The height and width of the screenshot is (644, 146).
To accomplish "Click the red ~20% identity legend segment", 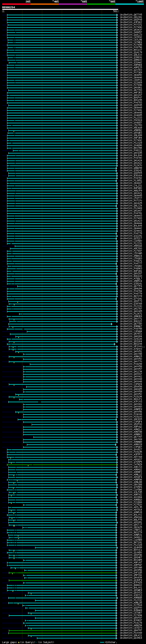I will coord(16,4).
